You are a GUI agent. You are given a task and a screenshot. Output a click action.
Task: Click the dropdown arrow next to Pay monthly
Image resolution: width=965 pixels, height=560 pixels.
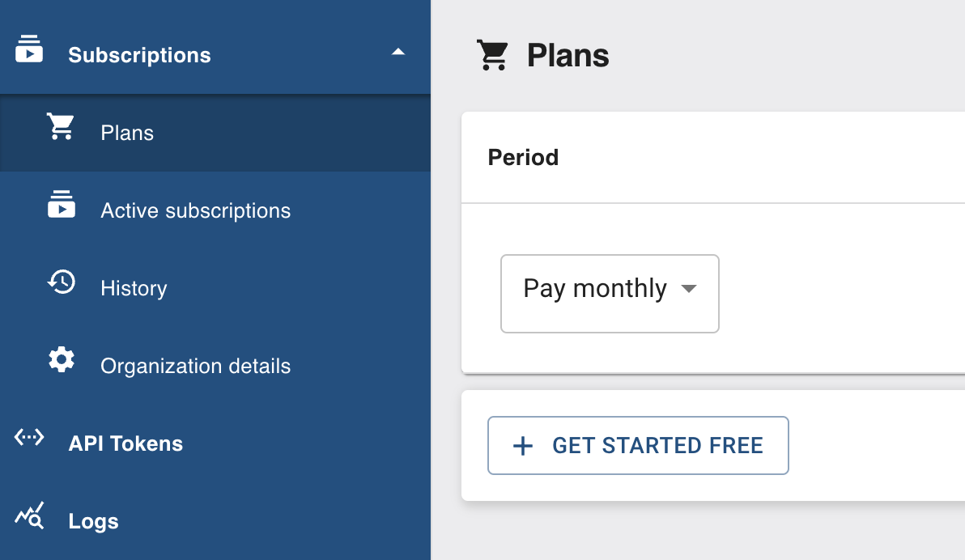click(x=689, y=289)
